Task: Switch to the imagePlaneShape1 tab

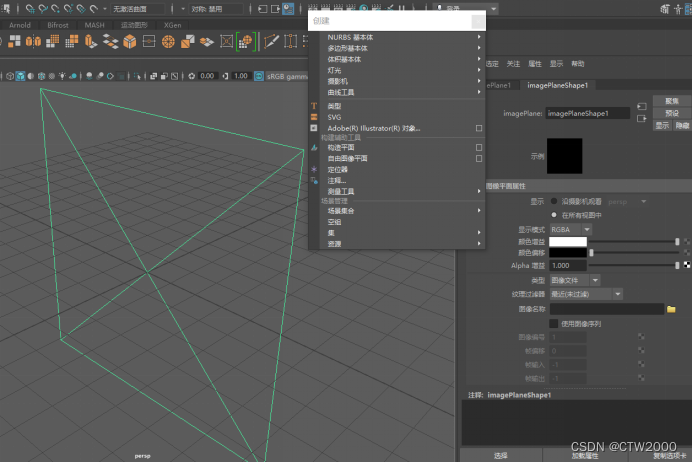Action: coord(557,85)
